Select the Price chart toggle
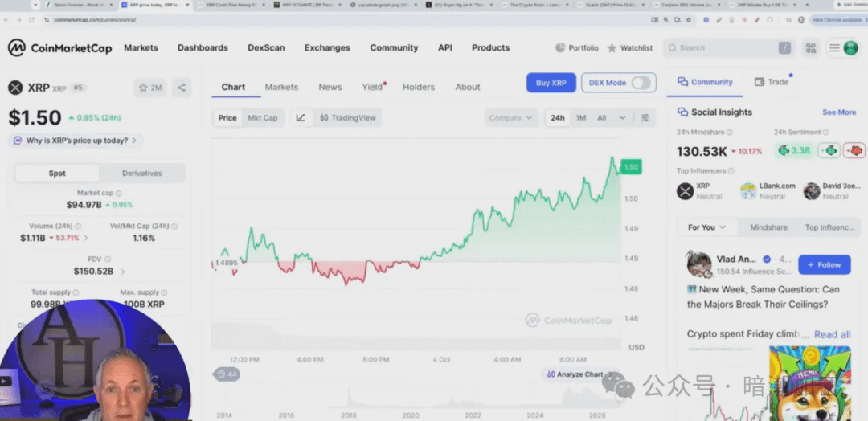 (227, 118)
